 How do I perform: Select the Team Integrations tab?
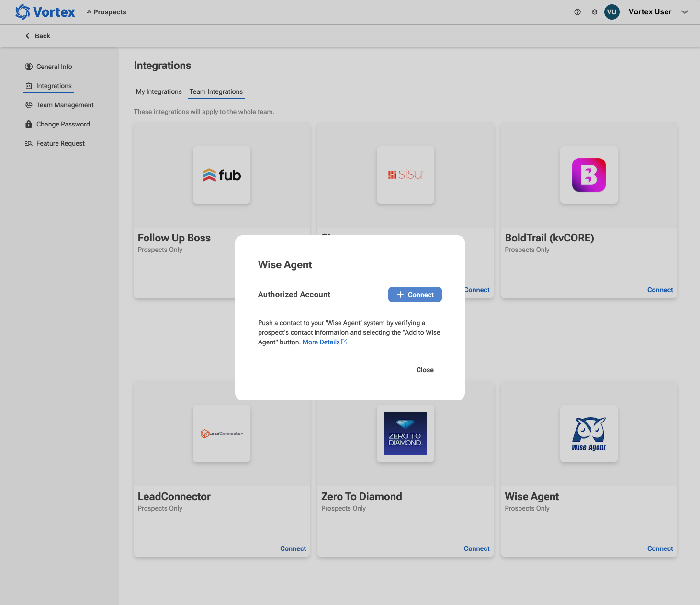click(x=216, y=91)
